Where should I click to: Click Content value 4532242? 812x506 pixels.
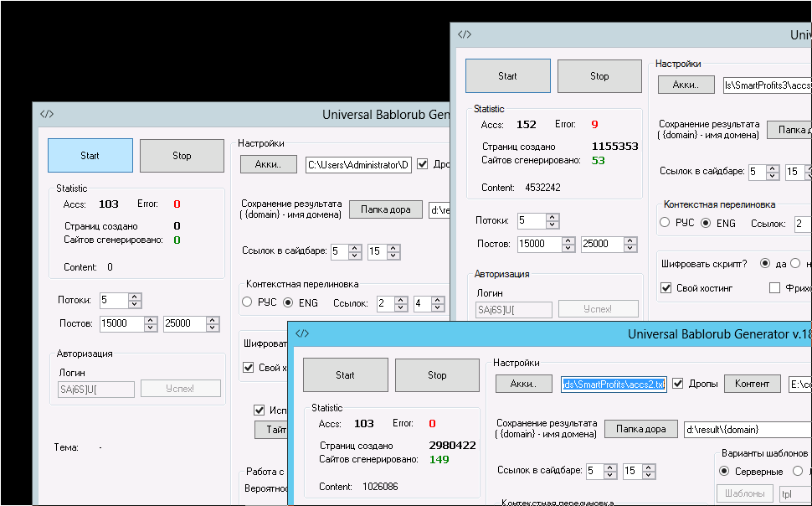tap(542, 187)
